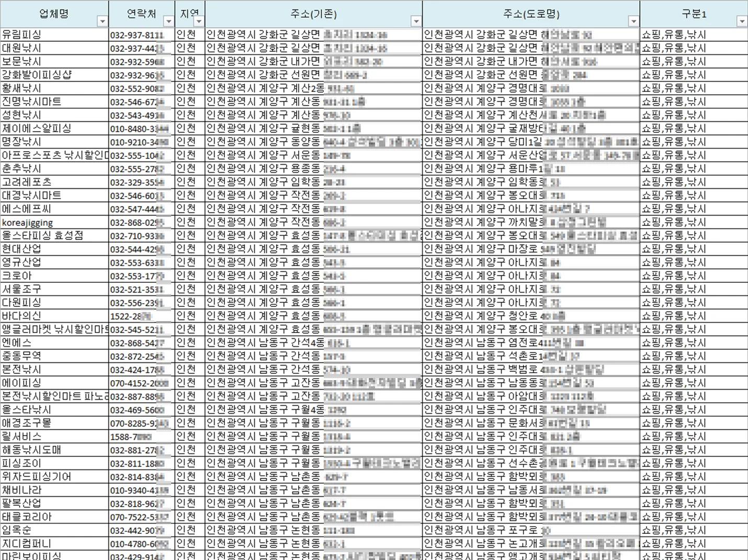
Task: Open the 주소(도로명) column filter dropdown
Action: [x=633, y=21]
